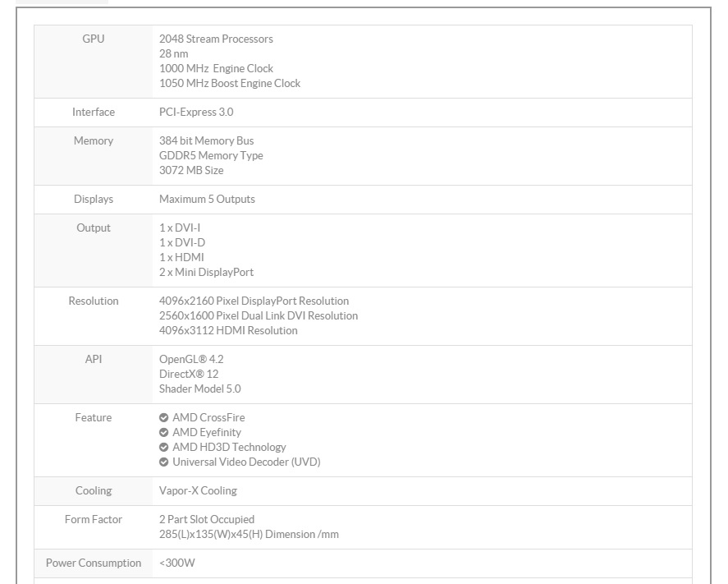Click the Displays row label
This screenshot has height=584, width=728.
point(94,200)
